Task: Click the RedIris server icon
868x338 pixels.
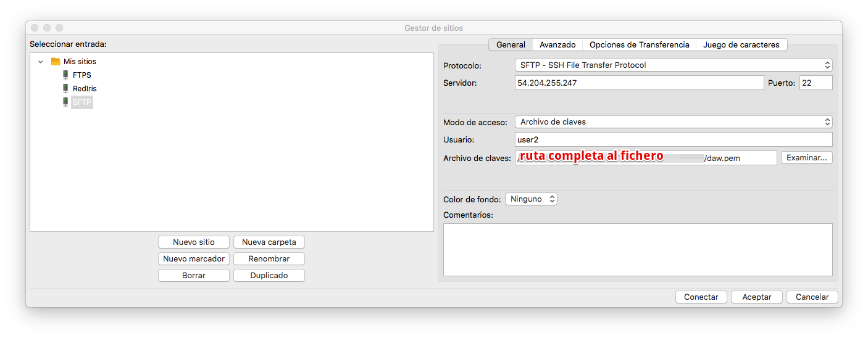Action: 65,88
